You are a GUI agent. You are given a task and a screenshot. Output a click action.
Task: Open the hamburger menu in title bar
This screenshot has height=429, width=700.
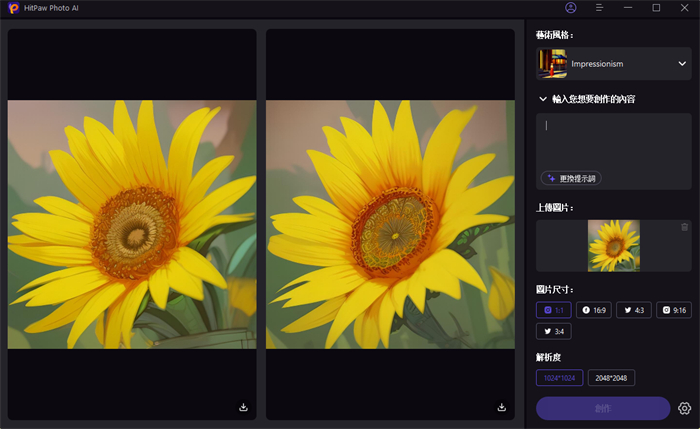pos(599,8)
